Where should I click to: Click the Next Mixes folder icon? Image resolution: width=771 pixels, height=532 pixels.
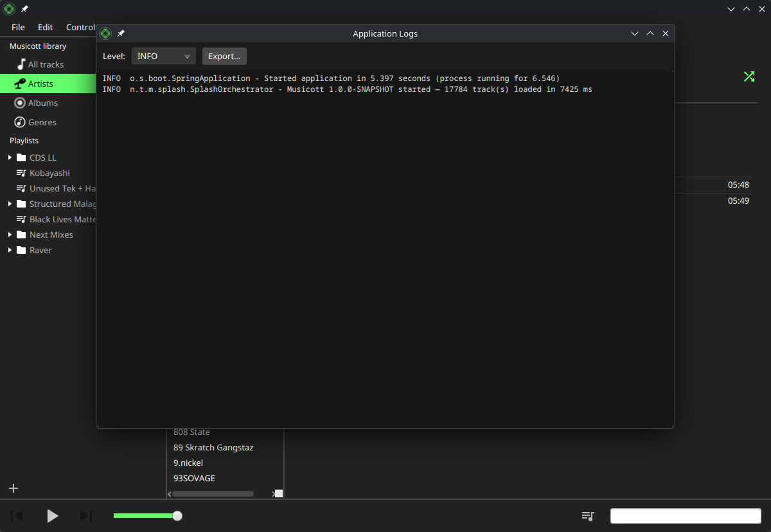tap(21, 235)
